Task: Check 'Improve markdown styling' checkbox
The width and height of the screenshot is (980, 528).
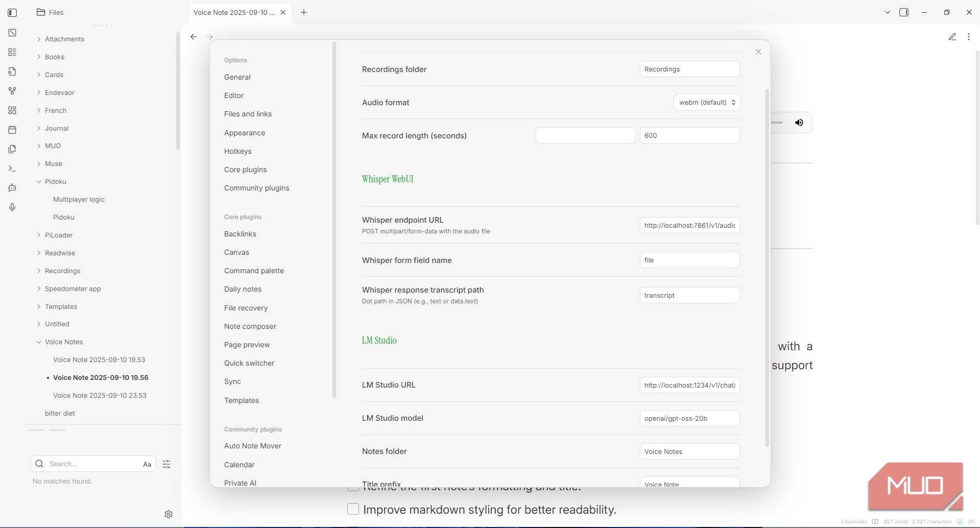Action: tap(353, 509)
